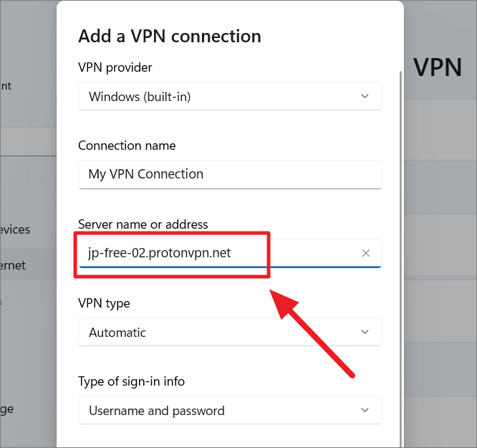Click the 'Connection name' label
Viewport: 477px width, 448px height.
[x=127, y=146]
